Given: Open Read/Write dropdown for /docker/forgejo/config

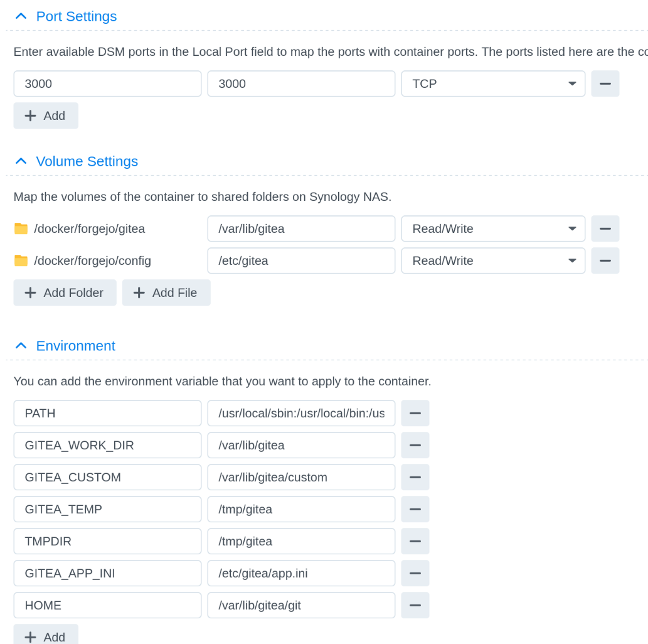Looking at the screenshot, I should [x=493, y=260].
